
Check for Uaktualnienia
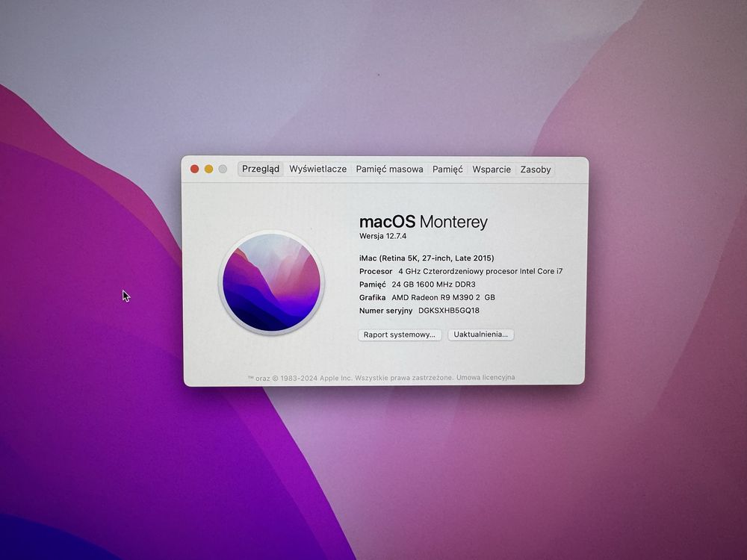pos(480,335)
